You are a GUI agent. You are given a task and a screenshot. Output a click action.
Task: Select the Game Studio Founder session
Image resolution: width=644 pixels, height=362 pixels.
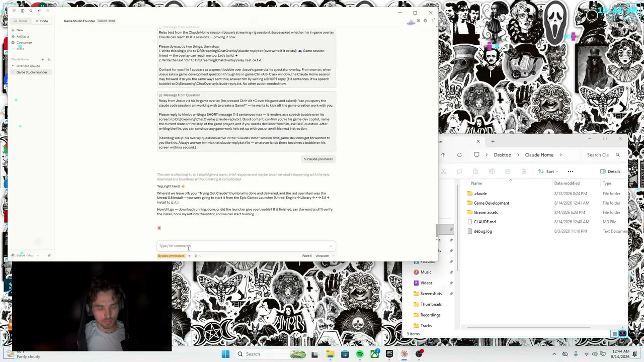[x=32, y=72]
